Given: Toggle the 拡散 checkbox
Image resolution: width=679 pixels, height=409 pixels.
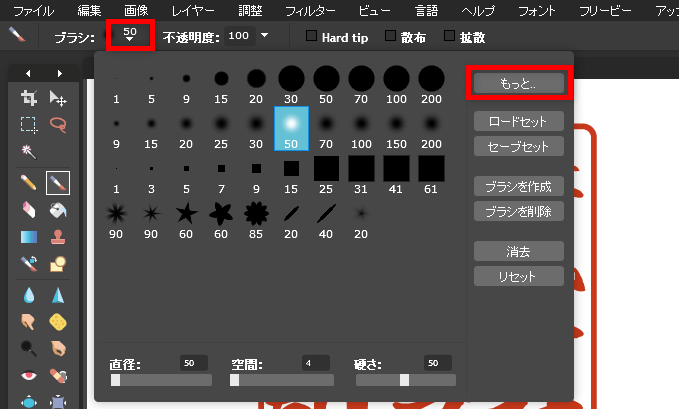Looking at the screenshot, I should 449,36.
